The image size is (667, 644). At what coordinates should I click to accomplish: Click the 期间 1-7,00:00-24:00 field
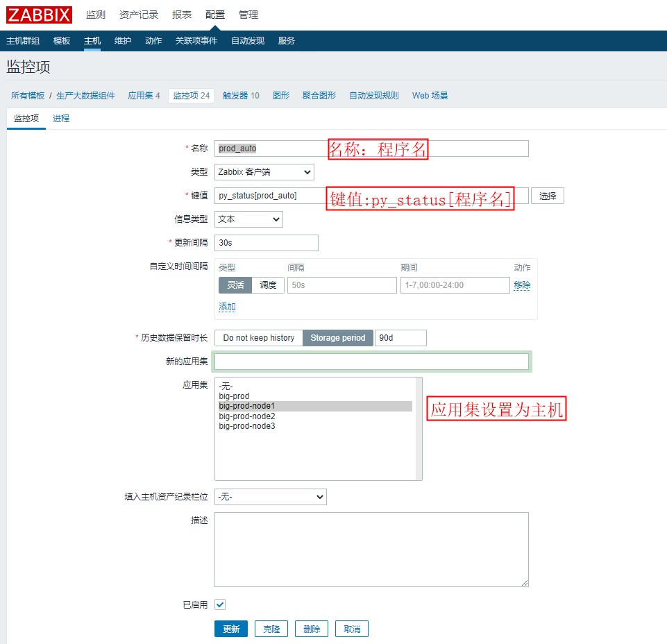[455, 285]
